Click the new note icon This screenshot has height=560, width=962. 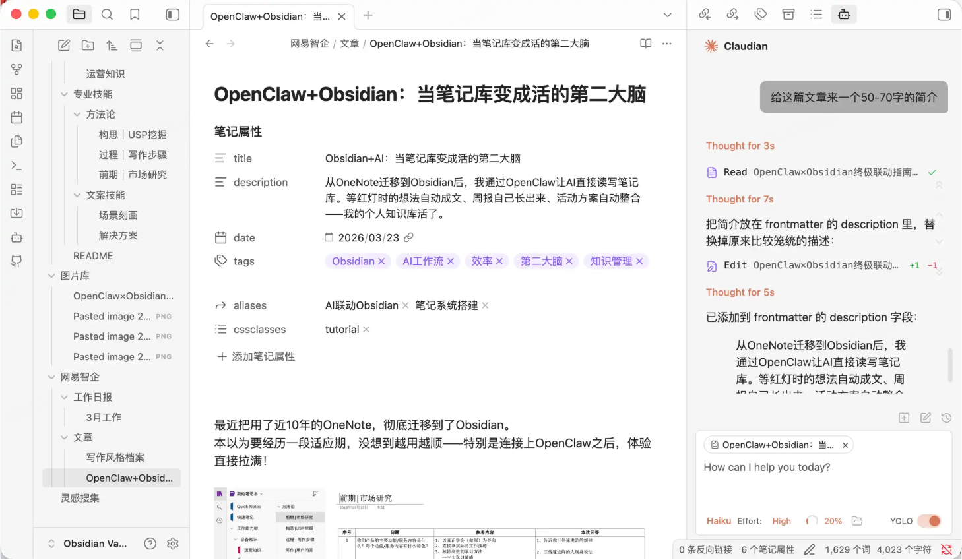click(x=64, y=46)
